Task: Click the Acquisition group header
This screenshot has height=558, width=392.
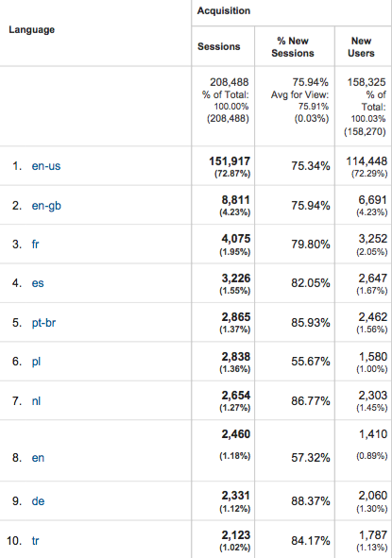Action: pos(224,11)
